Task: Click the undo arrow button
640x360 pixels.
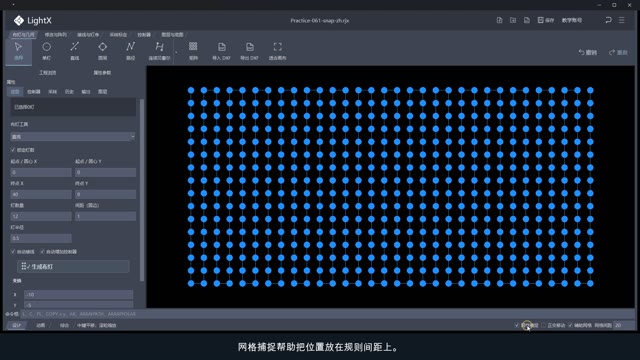Action: 587,52
